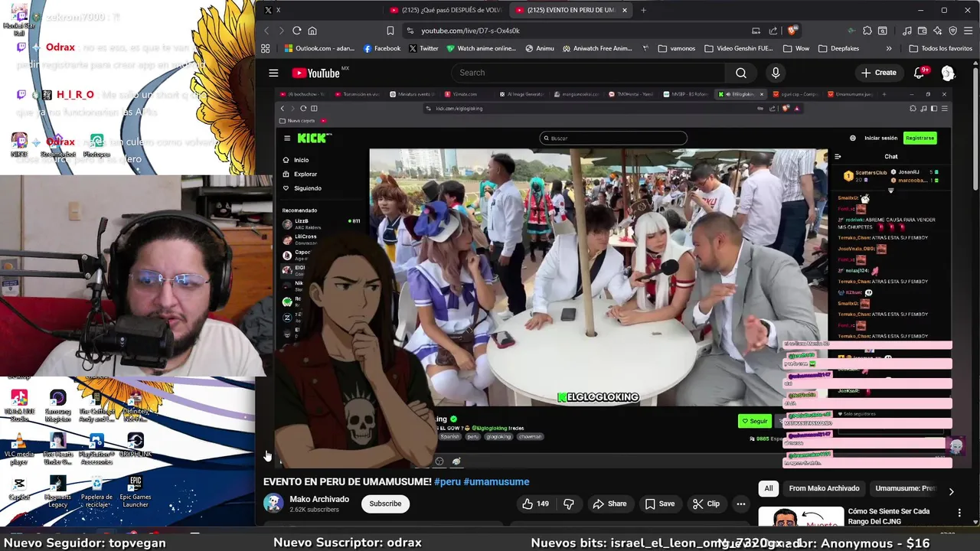Open a new browser tab
This screenshot has width=980, height=551.
(x=643, y=10)
